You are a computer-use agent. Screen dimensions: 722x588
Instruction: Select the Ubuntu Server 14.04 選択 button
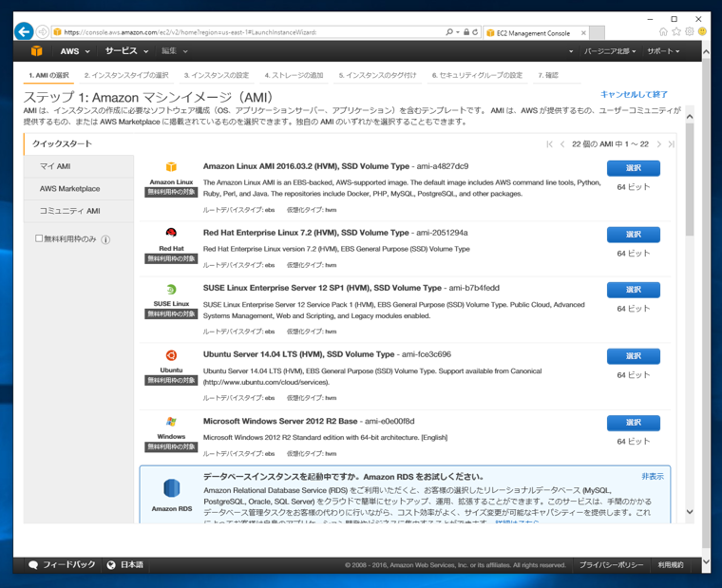tap(633, 356)
